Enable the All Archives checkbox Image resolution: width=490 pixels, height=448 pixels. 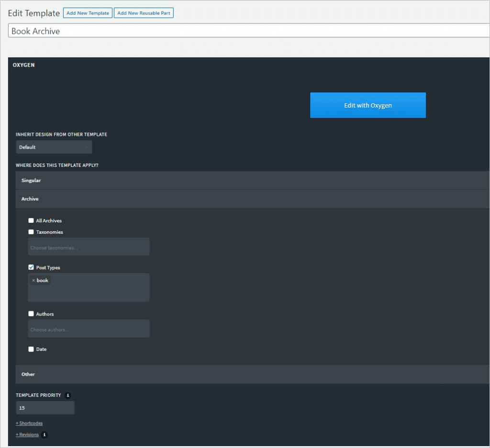point(31,221)
